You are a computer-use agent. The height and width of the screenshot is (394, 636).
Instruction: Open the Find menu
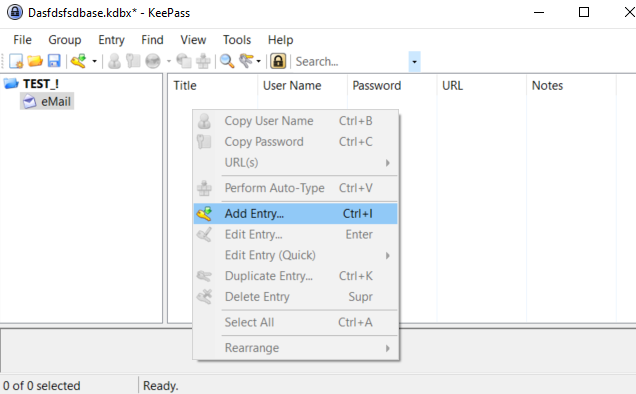(152, 40)
